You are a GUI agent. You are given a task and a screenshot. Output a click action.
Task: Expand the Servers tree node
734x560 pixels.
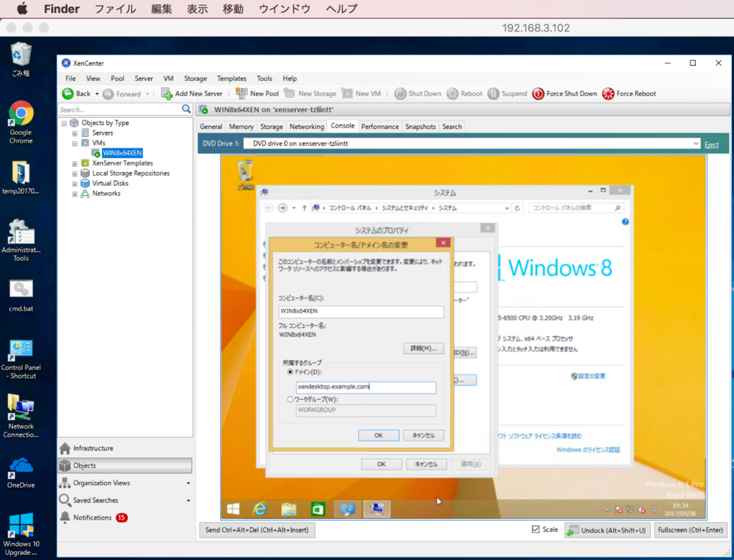click(x=75, y=133)
